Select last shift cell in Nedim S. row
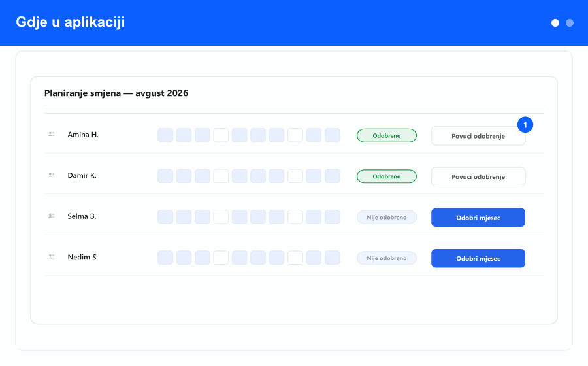The image size is (588, 366). (333, 258)
